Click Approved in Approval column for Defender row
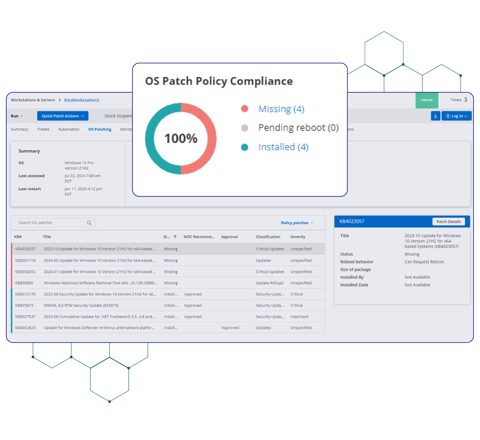This screenshot has width=480, height=440. click(x=230, y=328)
